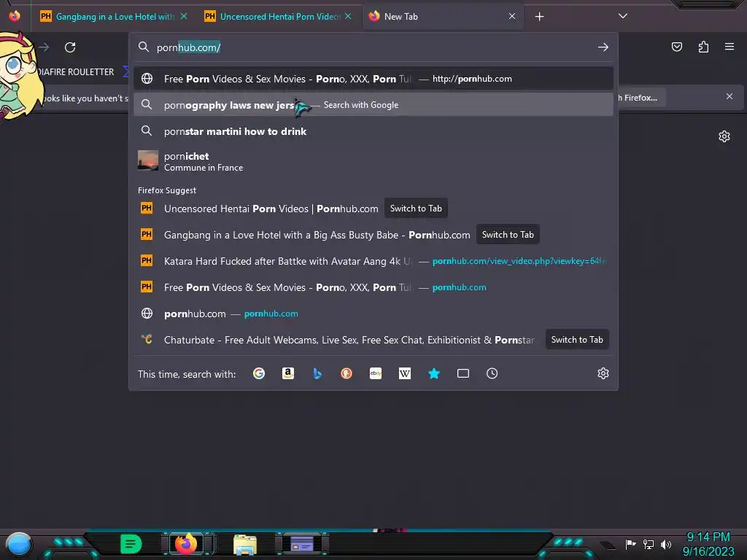Select the pornichet Commune in France suggestion

[x=373, y=161]
